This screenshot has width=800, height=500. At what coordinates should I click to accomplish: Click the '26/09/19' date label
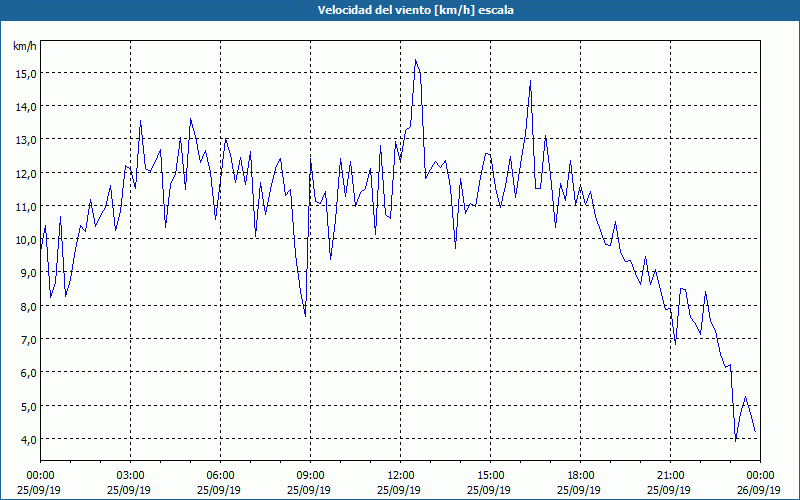point(760,490)
